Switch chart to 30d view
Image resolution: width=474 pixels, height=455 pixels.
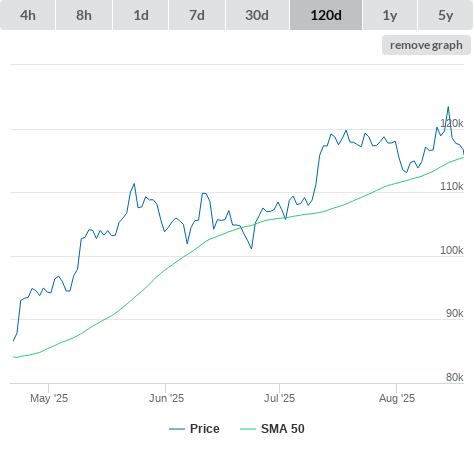point(257,15)
